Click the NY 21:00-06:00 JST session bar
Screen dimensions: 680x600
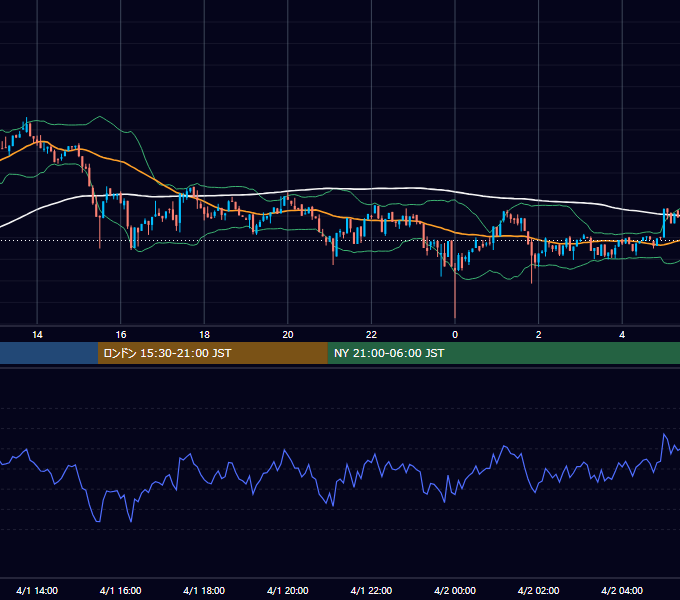(x=503, y=353)
